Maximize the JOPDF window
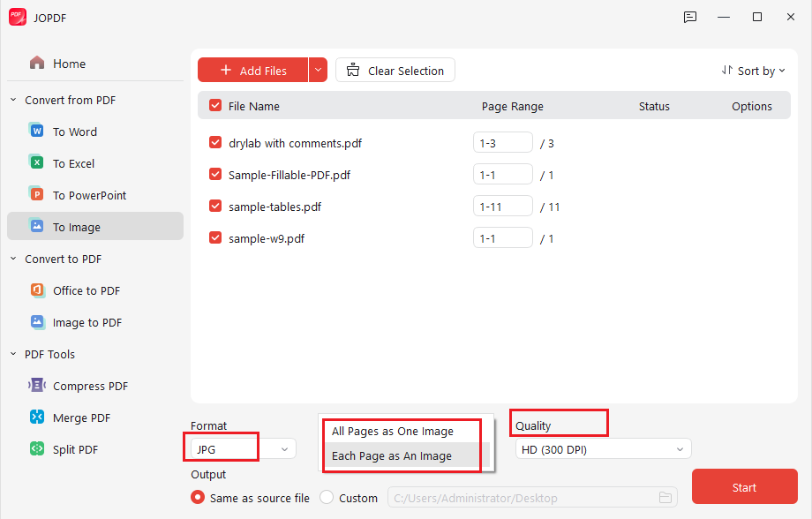Viewport: 812px width, 519px height. [757, 17]
